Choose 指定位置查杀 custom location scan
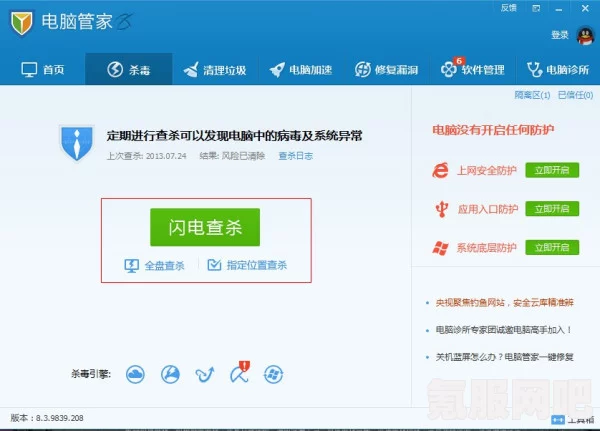The height and width of the screenshot is (431, 600). coord(247,265)
